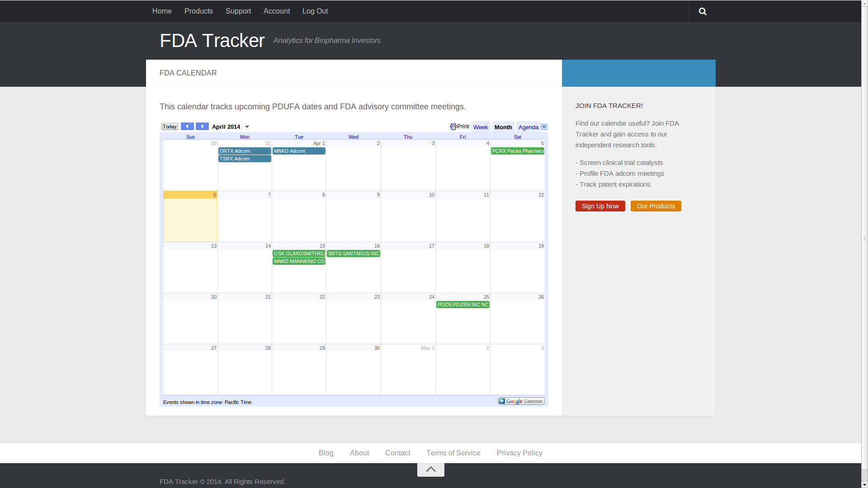868x488 pixels.
Task: Open the Account menu item
Action: pyautogui.click(x=277, y=11)
